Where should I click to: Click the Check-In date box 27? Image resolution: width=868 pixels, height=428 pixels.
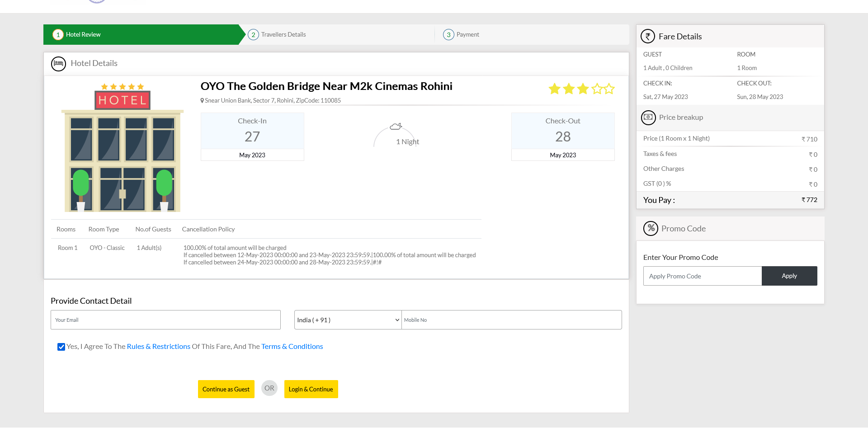point(252,136)
